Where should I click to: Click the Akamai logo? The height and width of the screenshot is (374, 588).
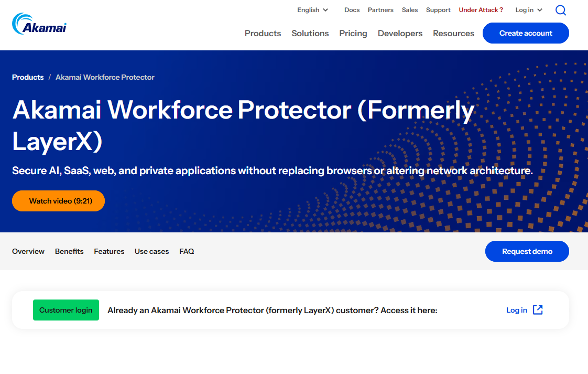[39, 24]
